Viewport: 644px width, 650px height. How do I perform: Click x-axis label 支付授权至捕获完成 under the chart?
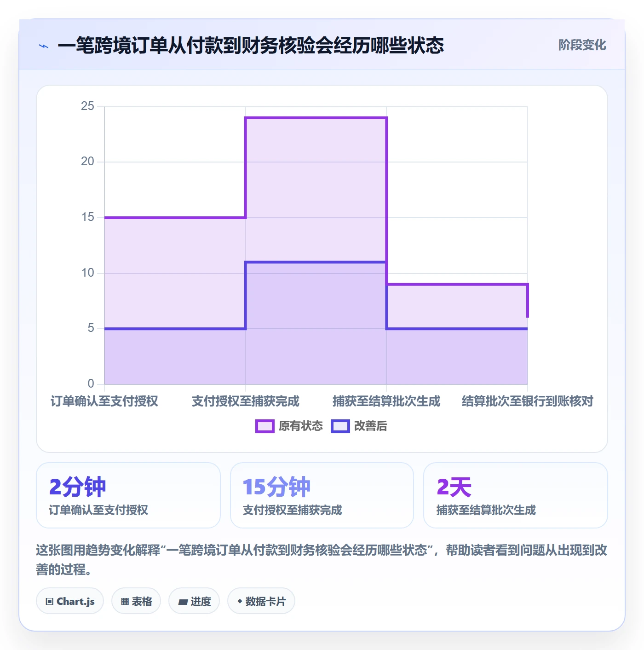246,401
